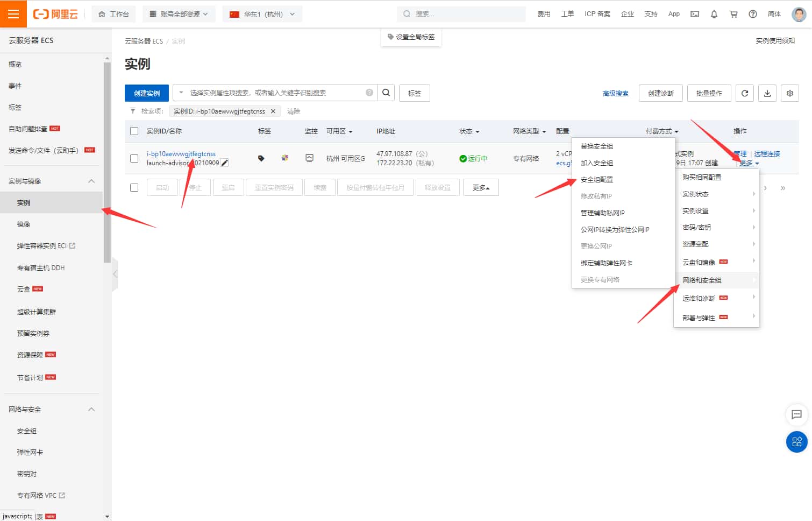Click the help question-mark icon

752,13
